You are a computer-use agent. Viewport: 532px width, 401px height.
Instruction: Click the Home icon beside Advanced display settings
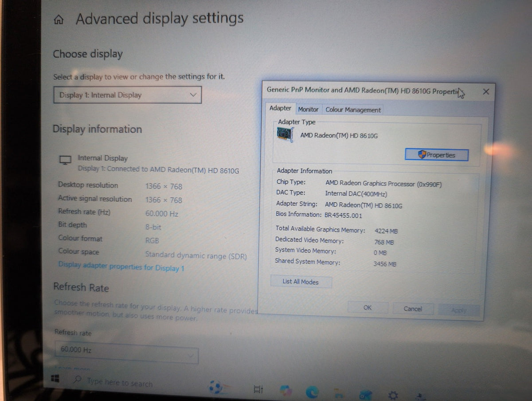point(59,20)
